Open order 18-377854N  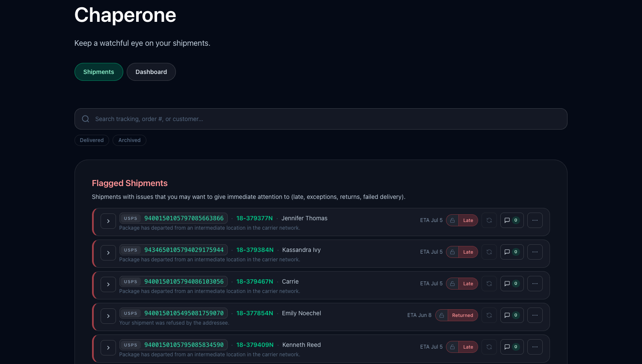(x=255, y=313)
